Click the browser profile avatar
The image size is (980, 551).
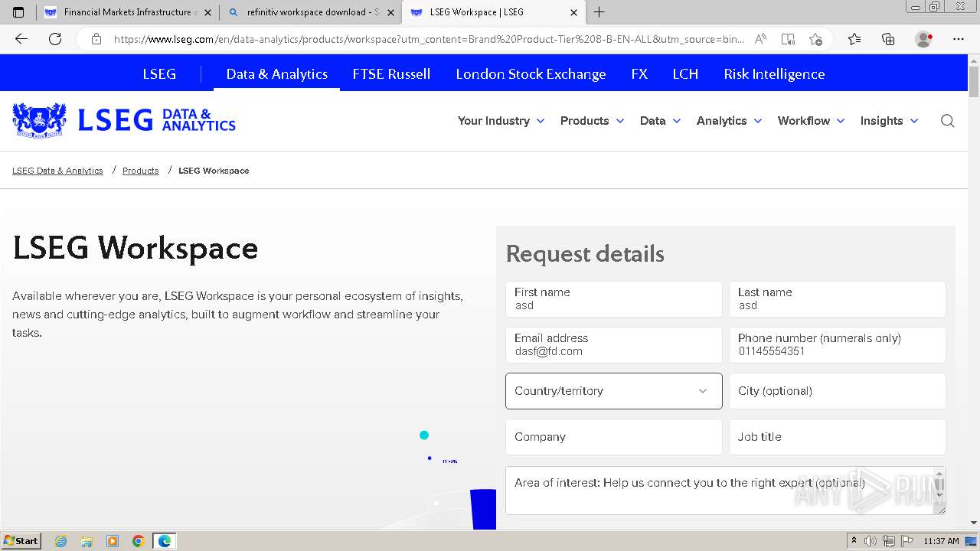(924, 39)
